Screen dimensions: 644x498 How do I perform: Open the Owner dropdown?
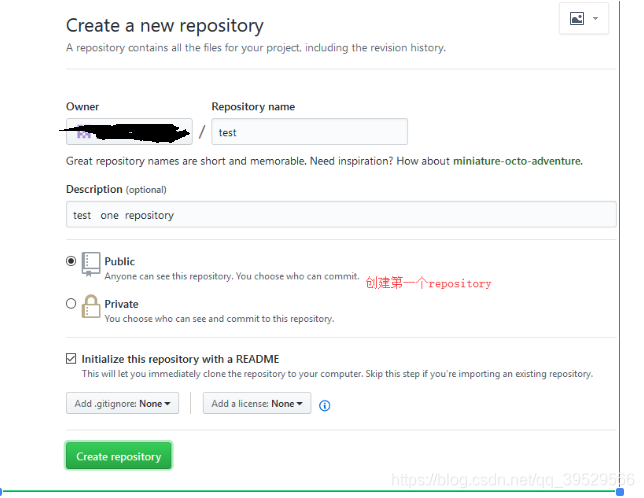(129, 131)
